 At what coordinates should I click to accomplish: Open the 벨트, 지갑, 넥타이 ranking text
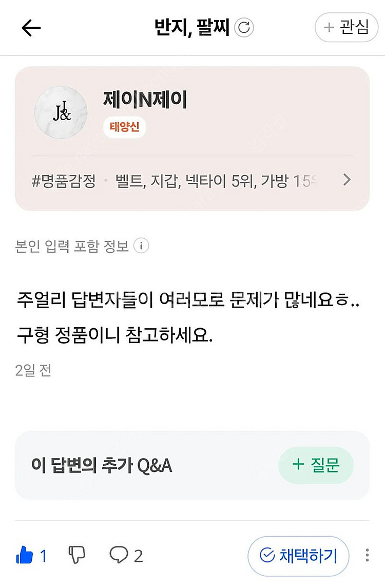[x=215, y=181]
